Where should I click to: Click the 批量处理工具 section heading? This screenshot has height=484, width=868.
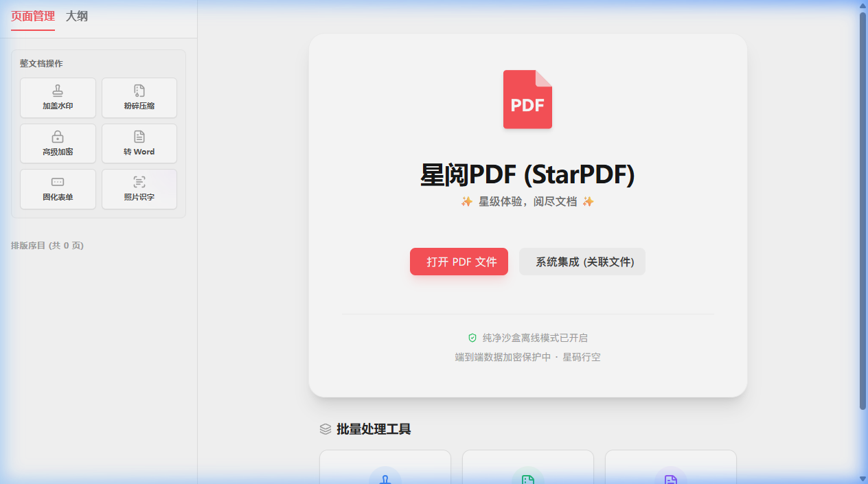tap(374, 429)
